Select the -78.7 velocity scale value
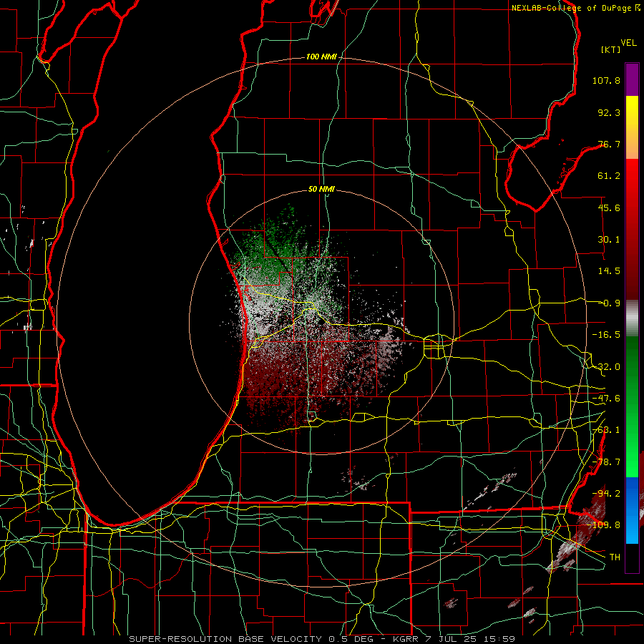The height and width of the screenshot is (644, 644). [606, 462]
